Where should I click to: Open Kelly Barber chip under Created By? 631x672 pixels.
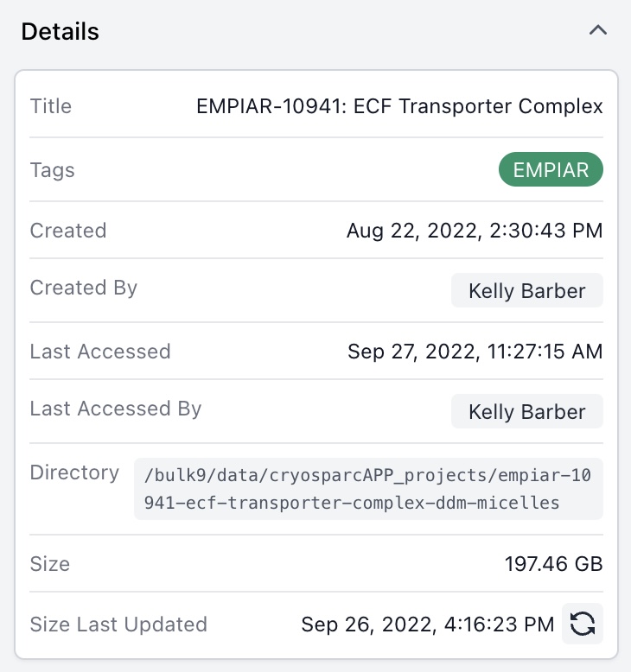point(526,291)
